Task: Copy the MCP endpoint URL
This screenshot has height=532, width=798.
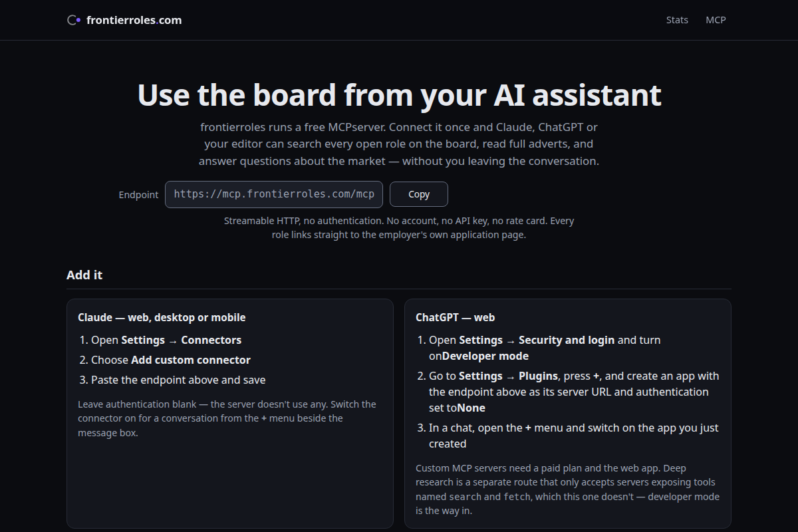Action: point(419,194)
